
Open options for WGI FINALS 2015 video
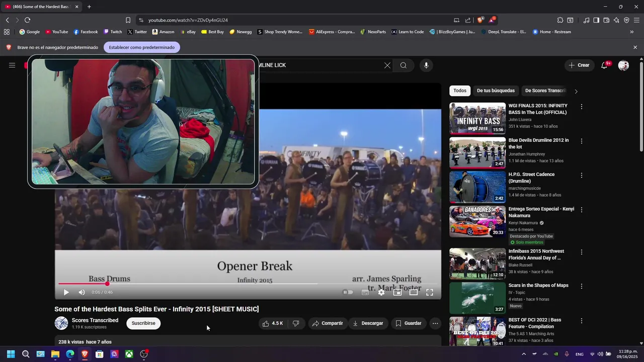582,107
